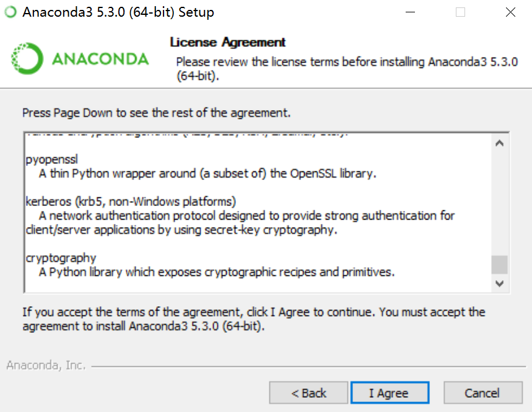Click the maximize icon on the title bar
532x412 pixels.
point(460,12)
